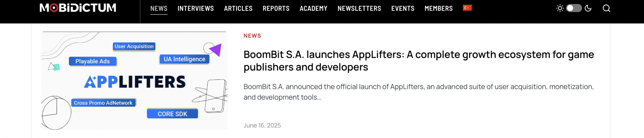This screenshot has height=138, width=644.
Task: Open the Members section
Action: point(438,8)
